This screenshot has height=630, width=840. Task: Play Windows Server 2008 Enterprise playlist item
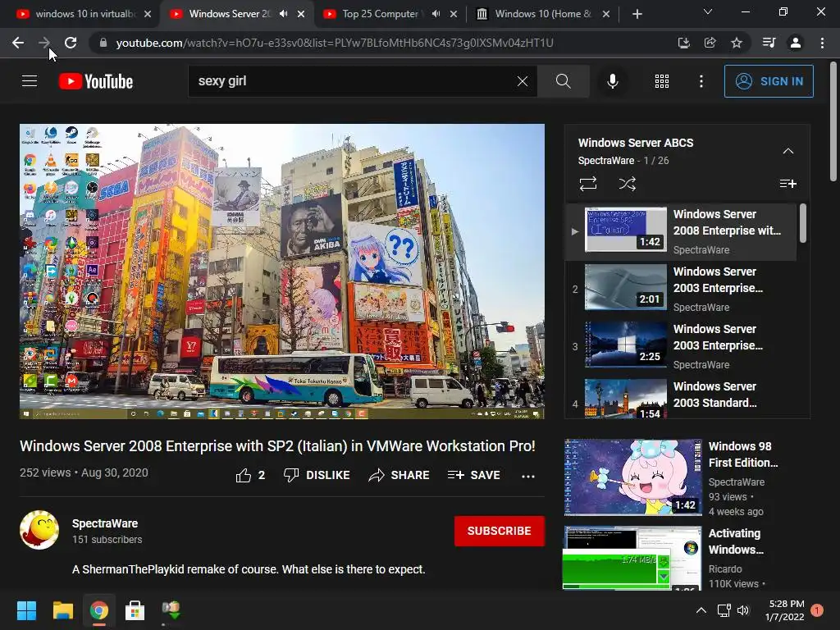click(681, 231)
